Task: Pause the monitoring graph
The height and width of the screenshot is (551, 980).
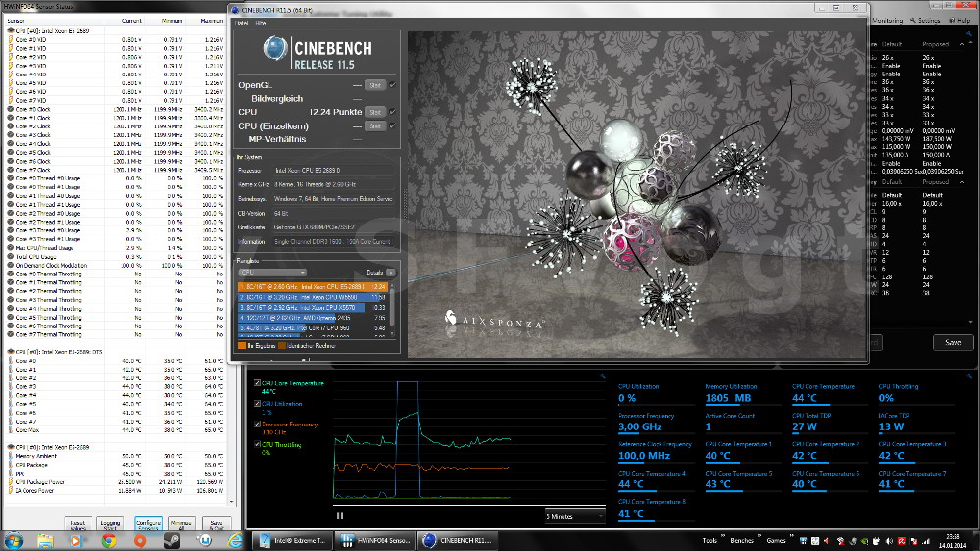Action: [x=340, y=516]
